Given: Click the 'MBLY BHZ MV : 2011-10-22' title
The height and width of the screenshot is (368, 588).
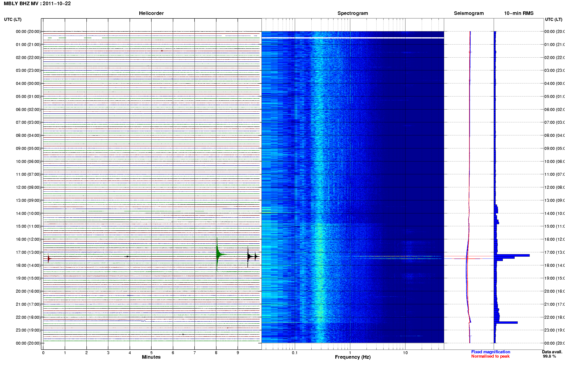Looking at the screenshot, I should click(37, 3).
